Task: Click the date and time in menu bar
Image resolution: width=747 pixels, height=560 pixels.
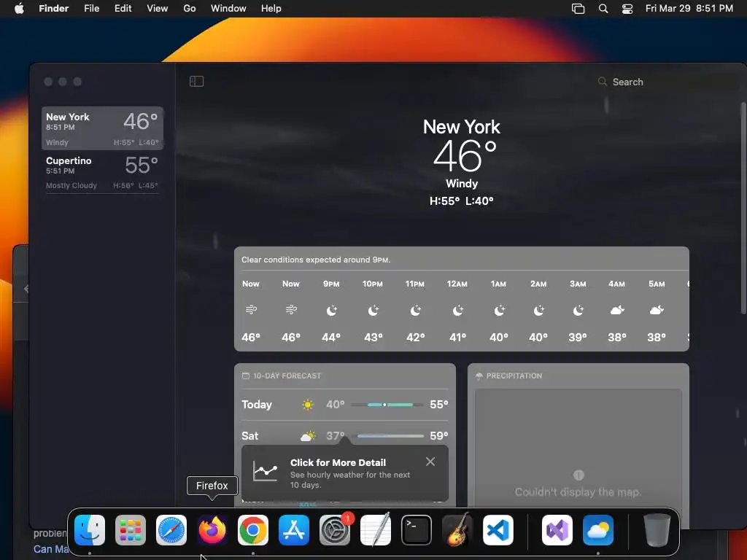Action: pyautogui.click(x=689, y=9)
